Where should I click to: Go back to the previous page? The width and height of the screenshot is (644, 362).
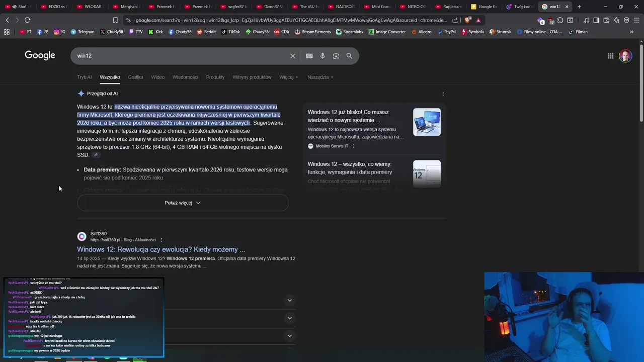(x=7, y=20)
